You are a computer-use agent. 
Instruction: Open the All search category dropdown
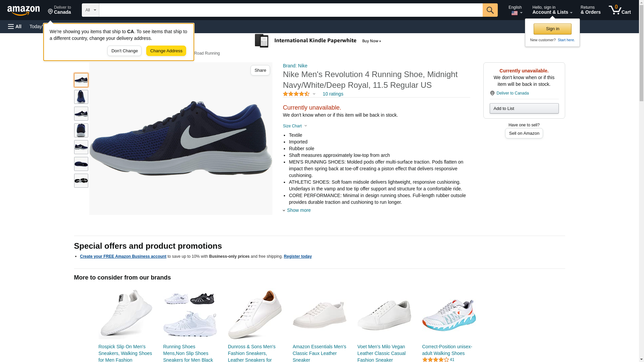pyautogui.click(x=90, y=10)
